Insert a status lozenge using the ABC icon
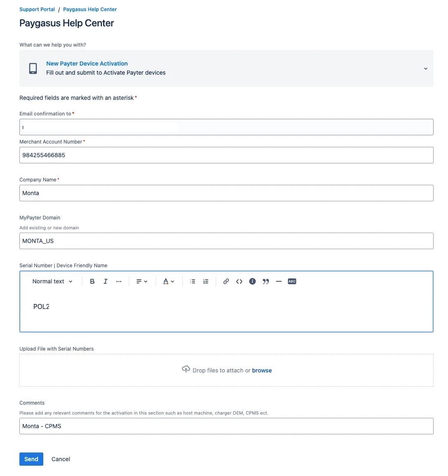 click(x=292, y=281)
